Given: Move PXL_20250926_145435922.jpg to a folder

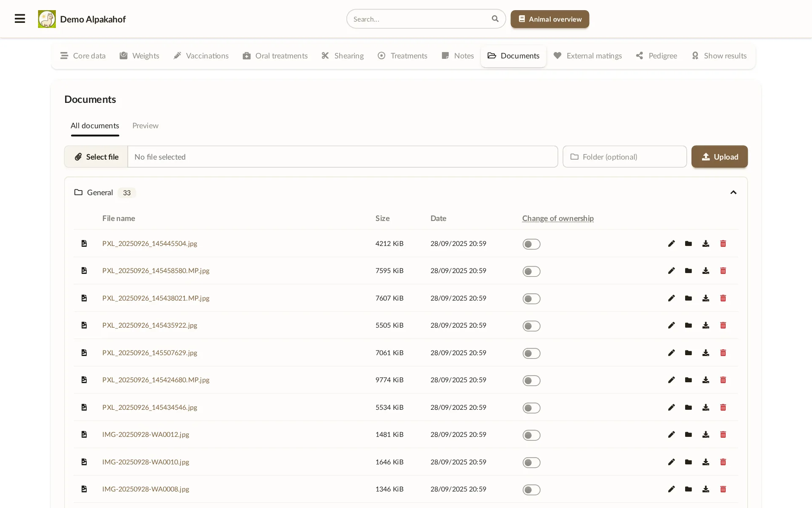Looking at the screenshot, I should (688, 325).
